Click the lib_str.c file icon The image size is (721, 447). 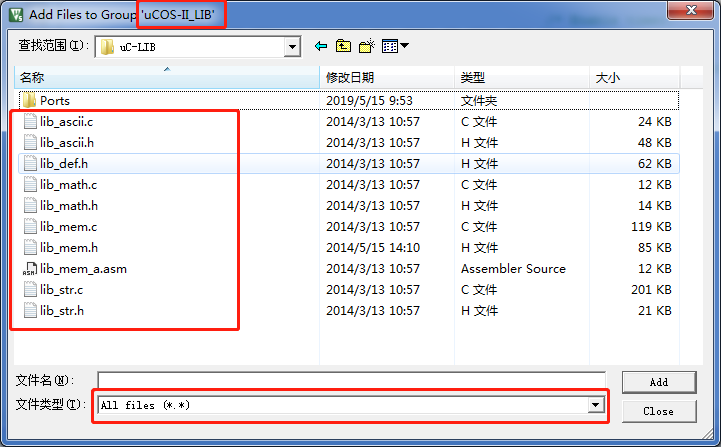click(x=30, y=289)
